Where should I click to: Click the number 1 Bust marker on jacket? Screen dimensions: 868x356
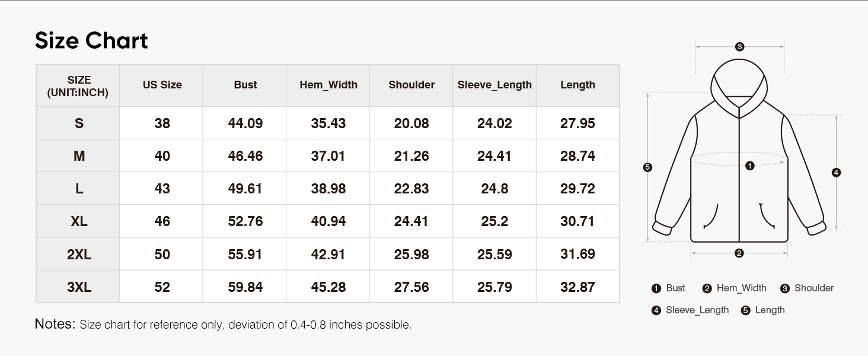tap(750, 166)
